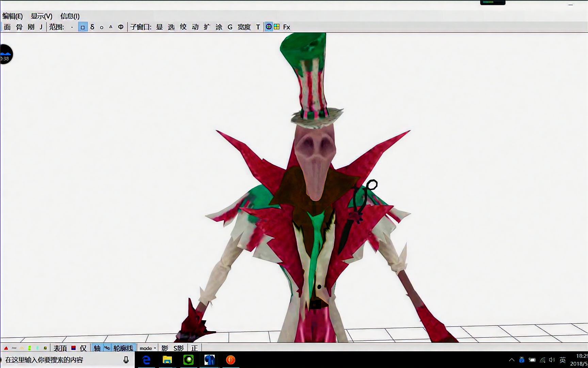Pick the δ range selection mode
This screenshot has height=368, width=588.
92,27
